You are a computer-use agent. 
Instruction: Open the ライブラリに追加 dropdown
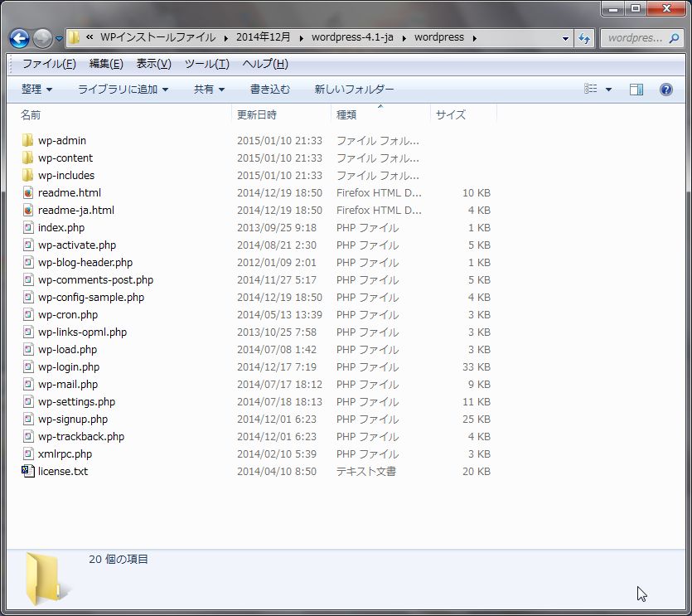click(123, 90)
